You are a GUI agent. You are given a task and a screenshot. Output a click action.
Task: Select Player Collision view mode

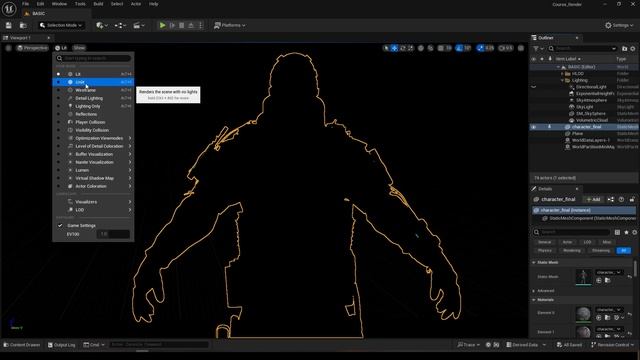pyautogui.click(x=93, y=122)
